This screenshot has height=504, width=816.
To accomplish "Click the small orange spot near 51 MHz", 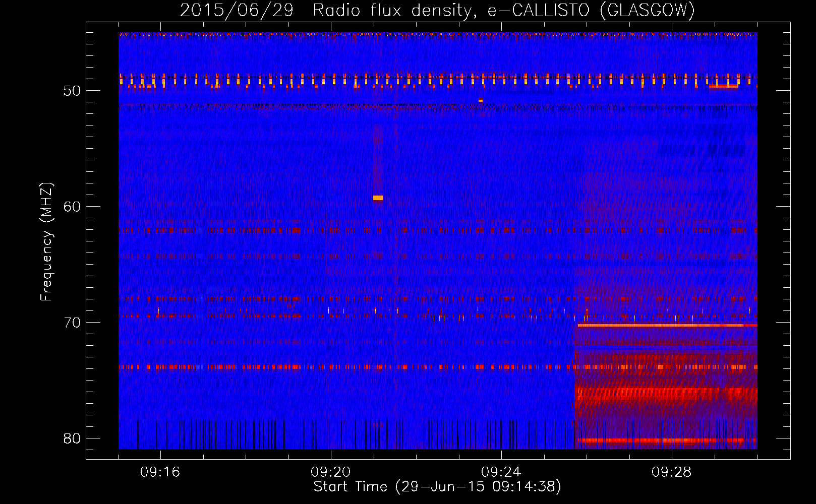I will [x=481, y=100].
